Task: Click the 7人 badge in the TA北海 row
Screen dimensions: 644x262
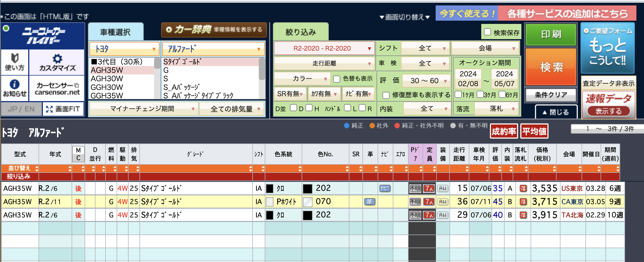Action: [x=429, y=215]
